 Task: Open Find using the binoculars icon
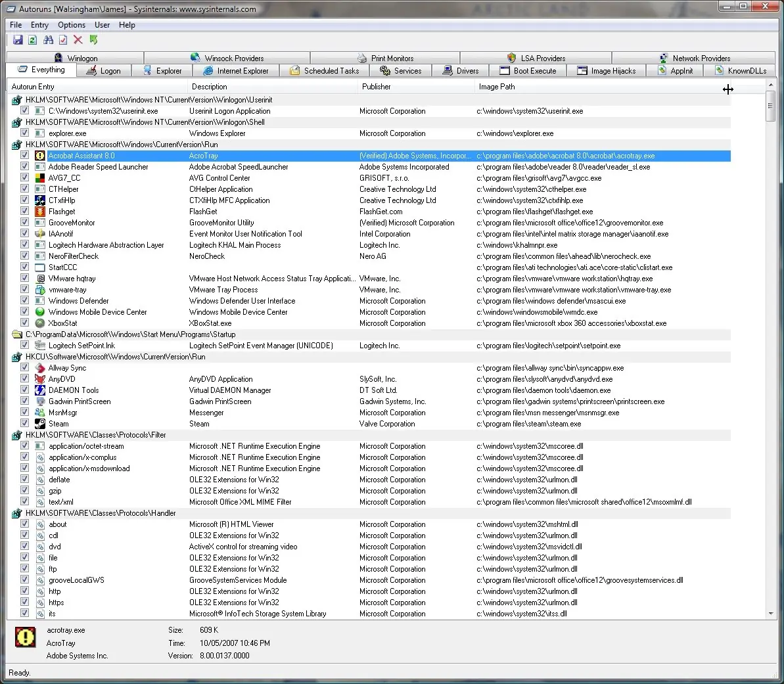pos(48,40)
